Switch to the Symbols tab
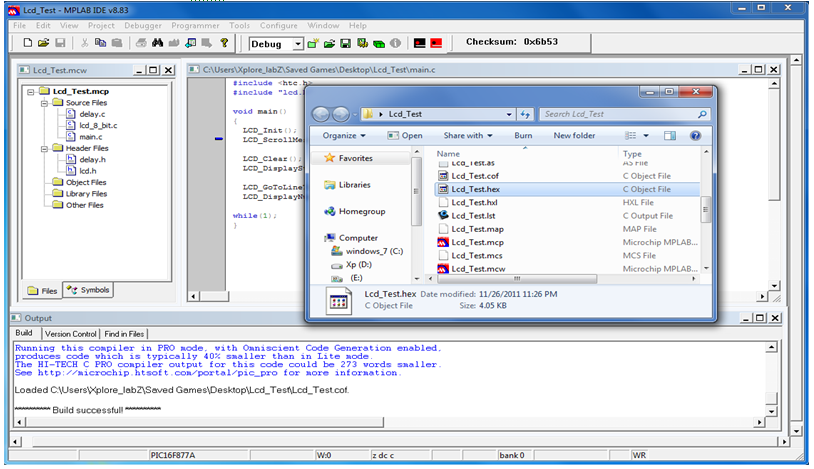 (88, 290)
